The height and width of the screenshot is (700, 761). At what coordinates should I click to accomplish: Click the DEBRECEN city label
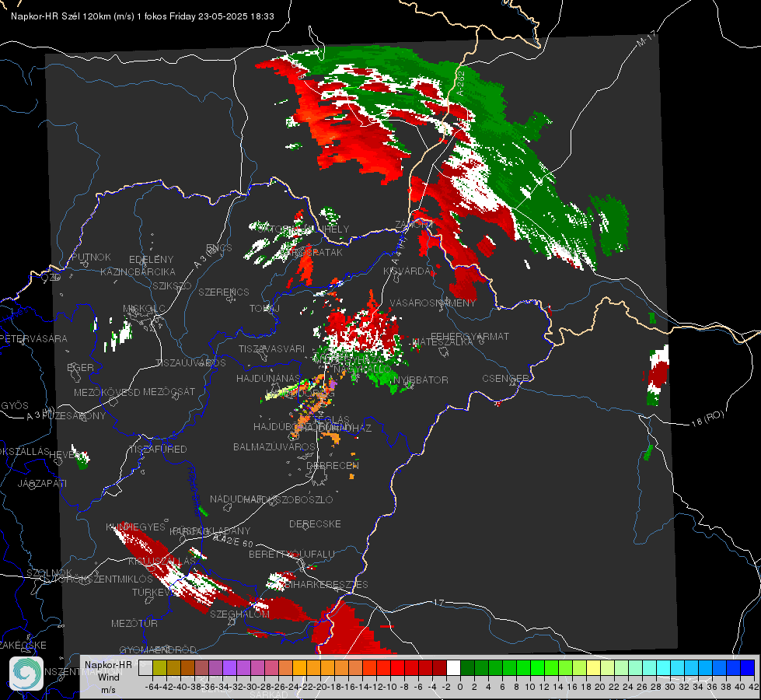pyautogui.click(x=333, y=465)
